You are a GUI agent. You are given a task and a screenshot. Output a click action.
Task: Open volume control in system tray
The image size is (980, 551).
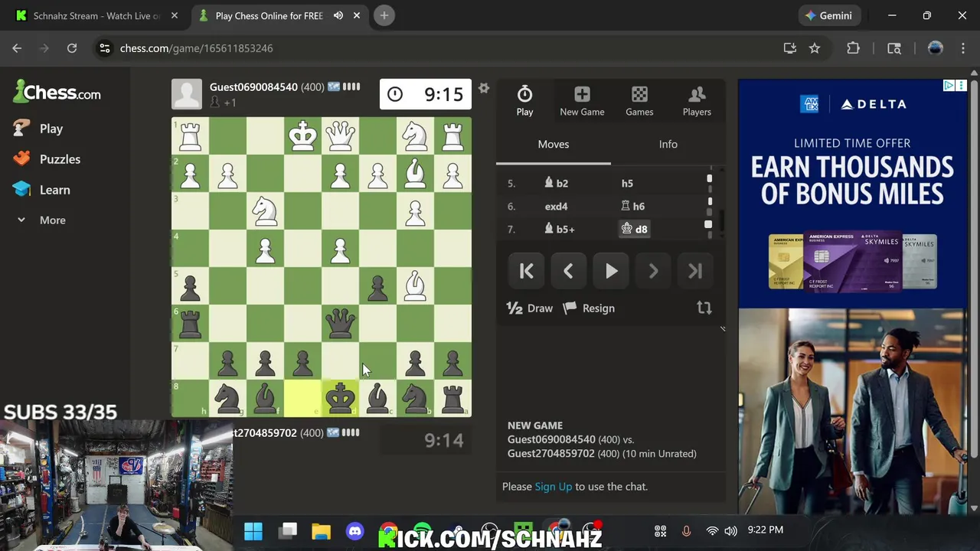point(731,530)
